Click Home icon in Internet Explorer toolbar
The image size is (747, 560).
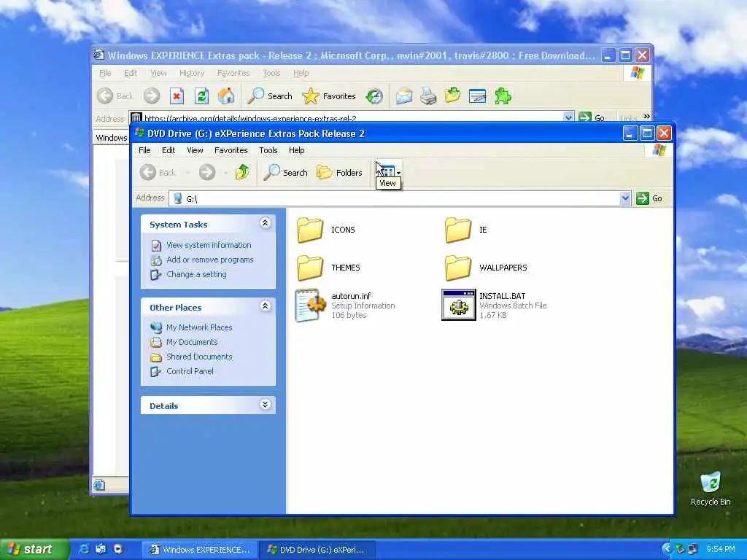click(226, 96)
